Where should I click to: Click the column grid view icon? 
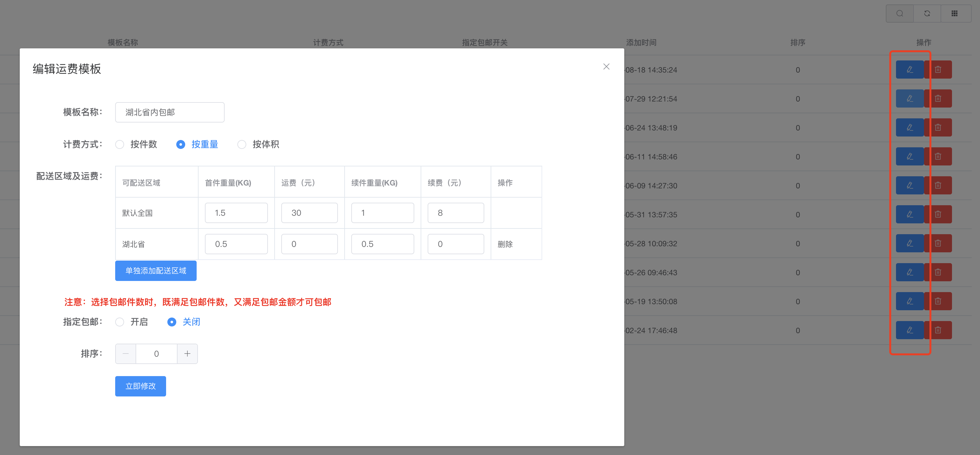click(955, 13)
